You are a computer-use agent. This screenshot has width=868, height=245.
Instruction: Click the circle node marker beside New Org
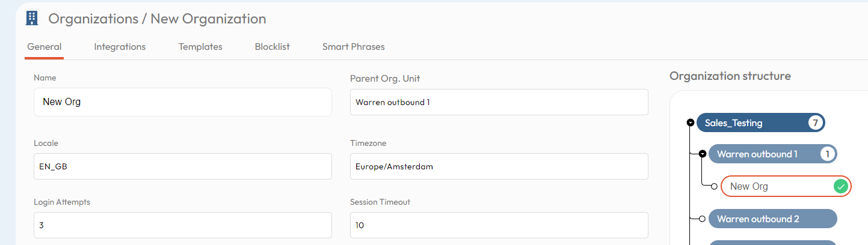point(714,187)
